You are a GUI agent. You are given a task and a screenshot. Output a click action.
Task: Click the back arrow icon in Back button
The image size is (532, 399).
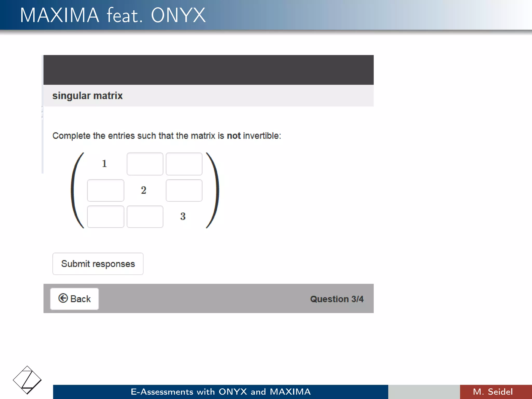[63, 298]
